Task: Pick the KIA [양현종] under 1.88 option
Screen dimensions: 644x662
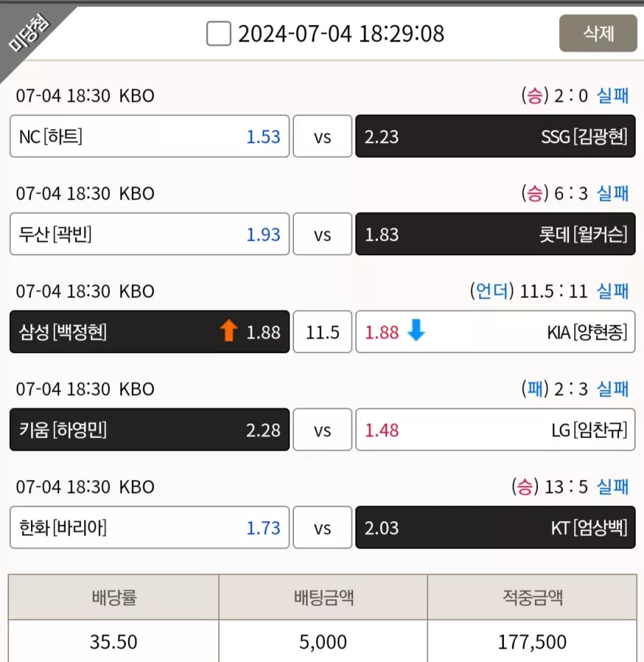Action: tap(496, 332)
